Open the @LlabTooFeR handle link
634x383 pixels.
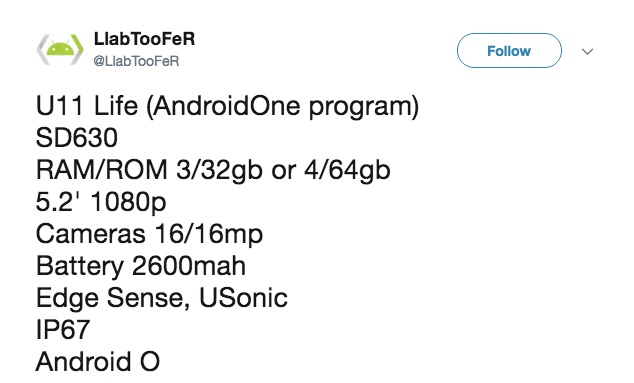(136, 61)
